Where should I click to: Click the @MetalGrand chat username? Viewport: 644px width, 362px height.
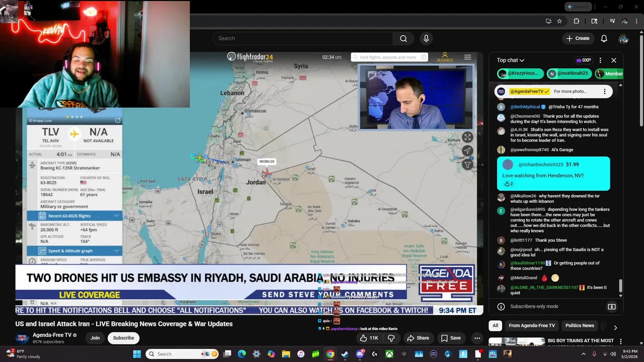524,278
